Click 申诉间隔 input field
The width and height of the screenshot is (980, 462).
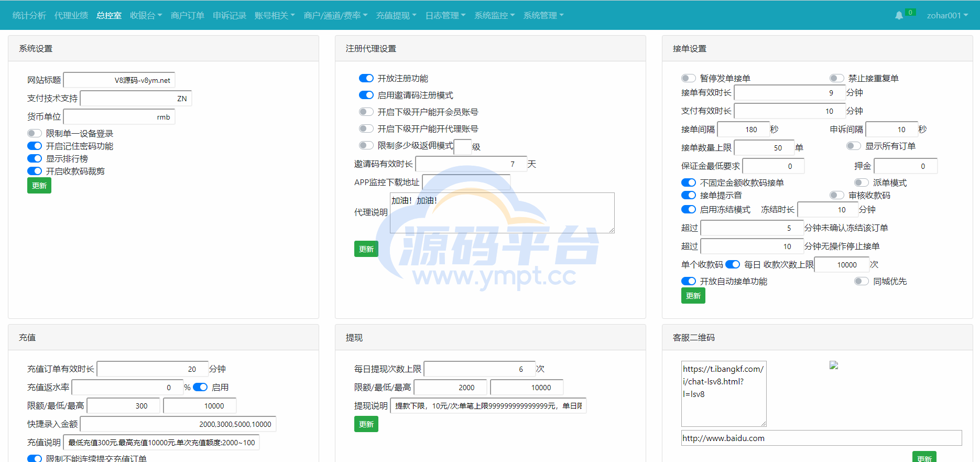coord(891,130)
